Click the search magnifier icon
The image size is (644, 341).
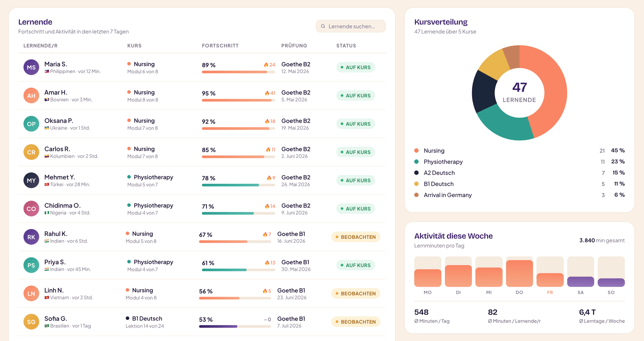(323, 26)
